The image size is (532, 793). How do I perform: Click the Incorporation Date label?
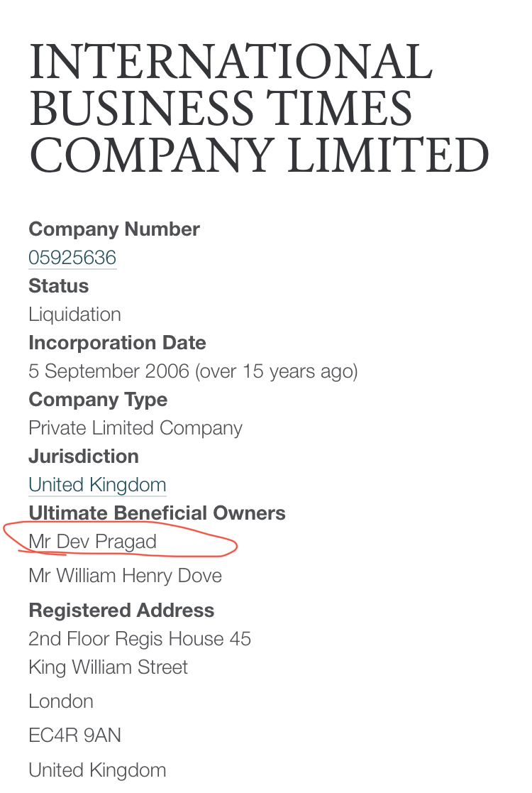click(x=117, y=343)
